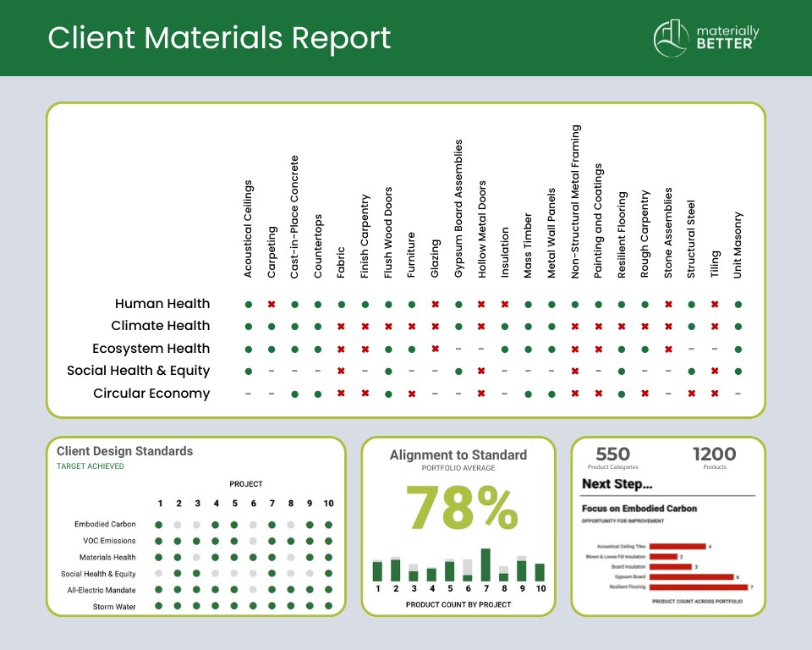Click the red X for Glazing under Human Health
812x650 pixels.
[x=433, y=303]
